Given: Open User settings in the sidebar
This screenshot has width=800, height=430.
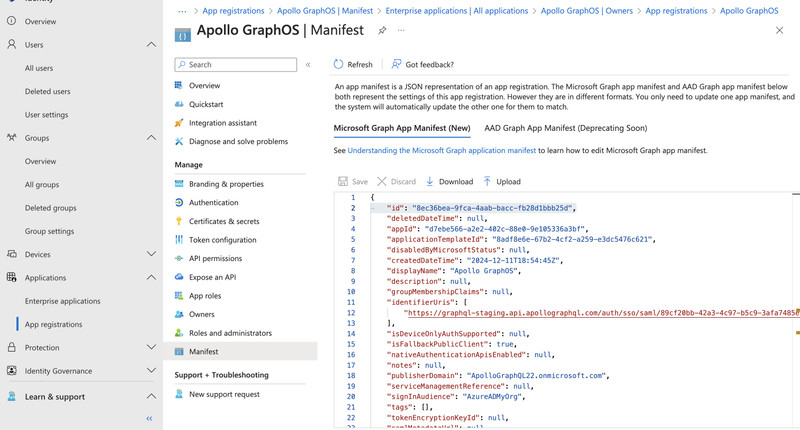Looking at the screenshot, I should click(46, 115).
